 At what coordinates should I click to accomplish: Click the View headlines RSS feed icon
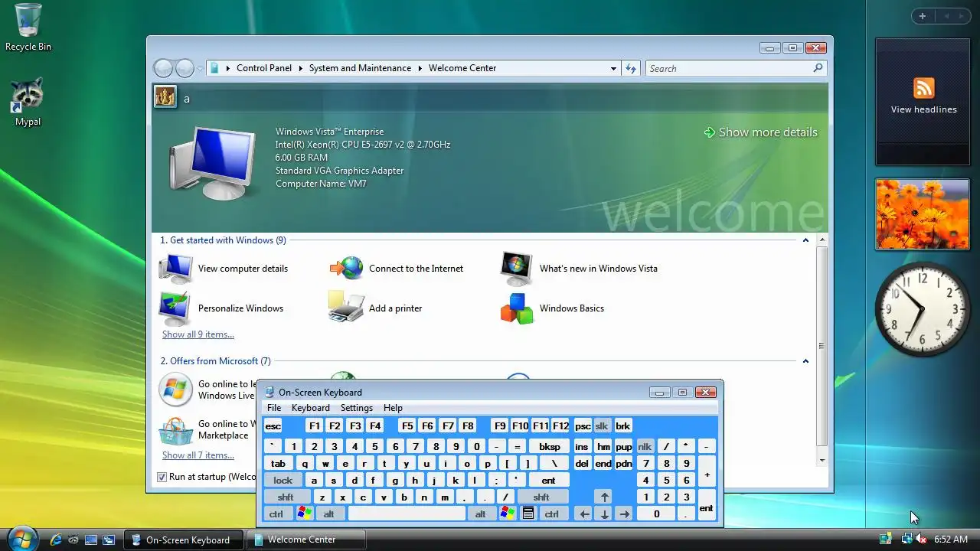pyautogui.click(x=924, y=87)
